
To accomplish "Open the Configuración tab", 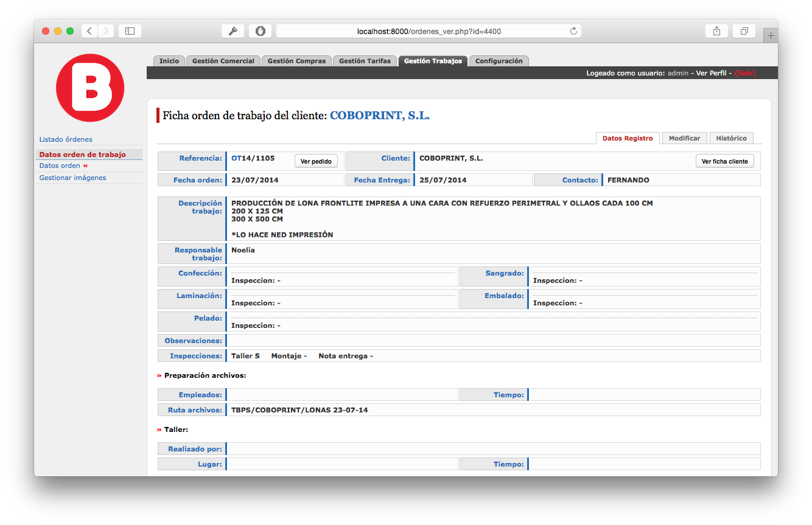I will pyautogui.click(x=499, y=61).
